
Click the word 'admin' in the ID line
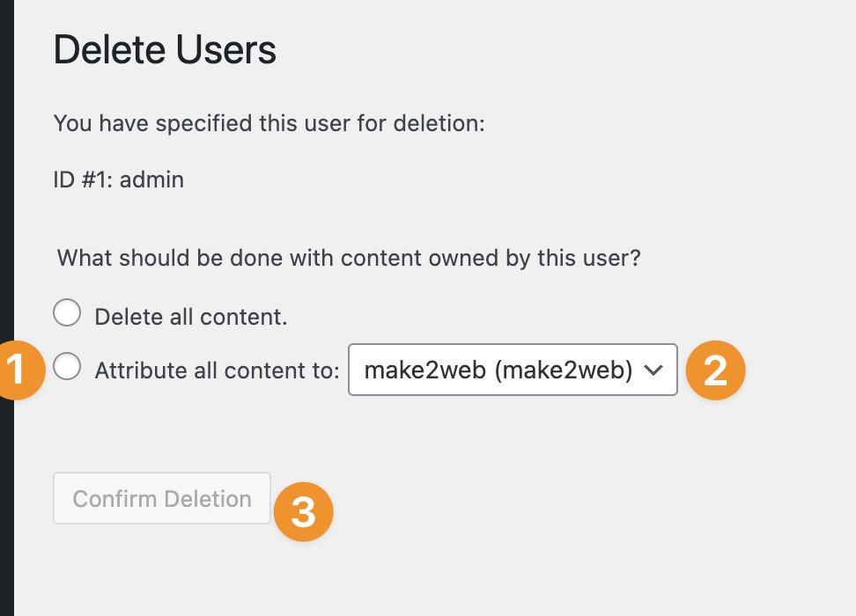pos(151,180)
